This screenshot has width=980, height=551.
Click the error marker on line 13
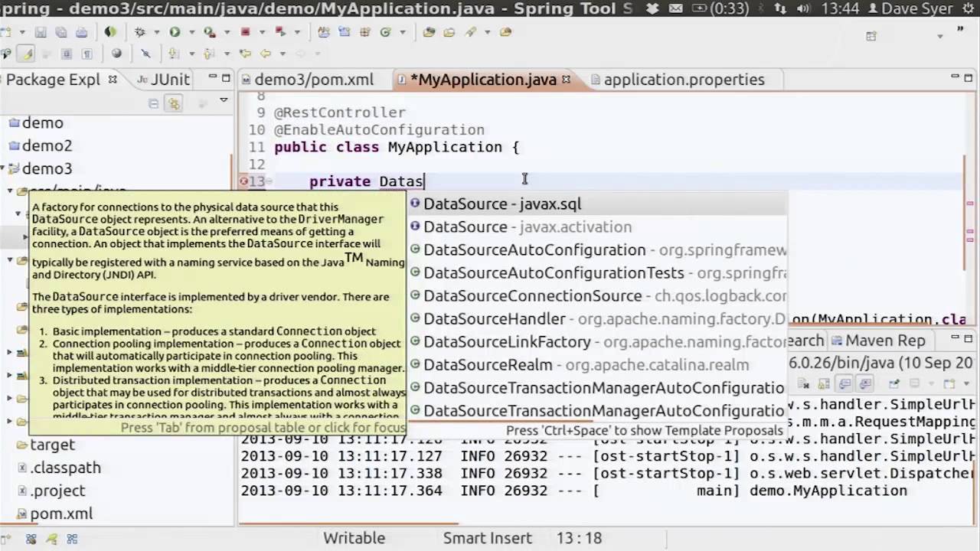244,181
